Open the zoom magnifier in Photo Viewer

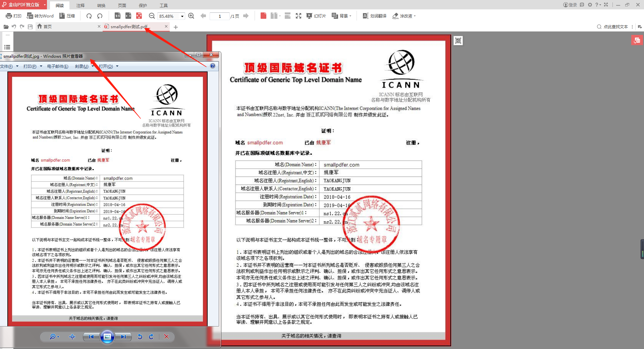54,337
